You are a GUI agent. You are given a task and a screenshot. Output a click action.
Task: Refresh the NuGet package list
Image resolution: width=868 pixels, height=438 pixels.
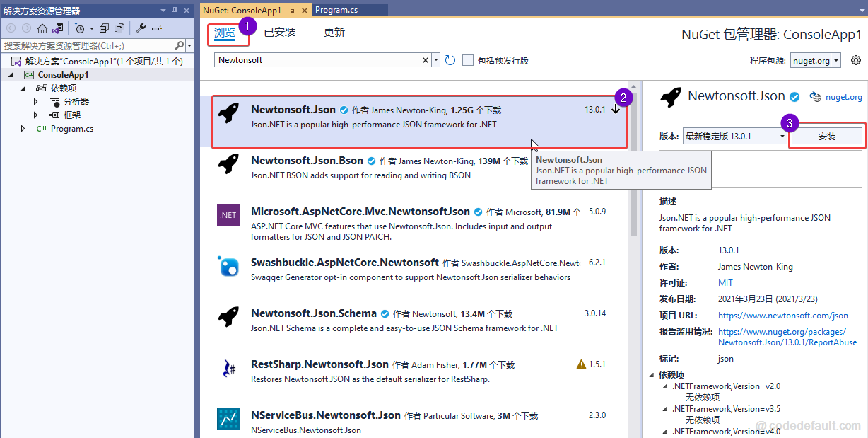click(450, 60)
